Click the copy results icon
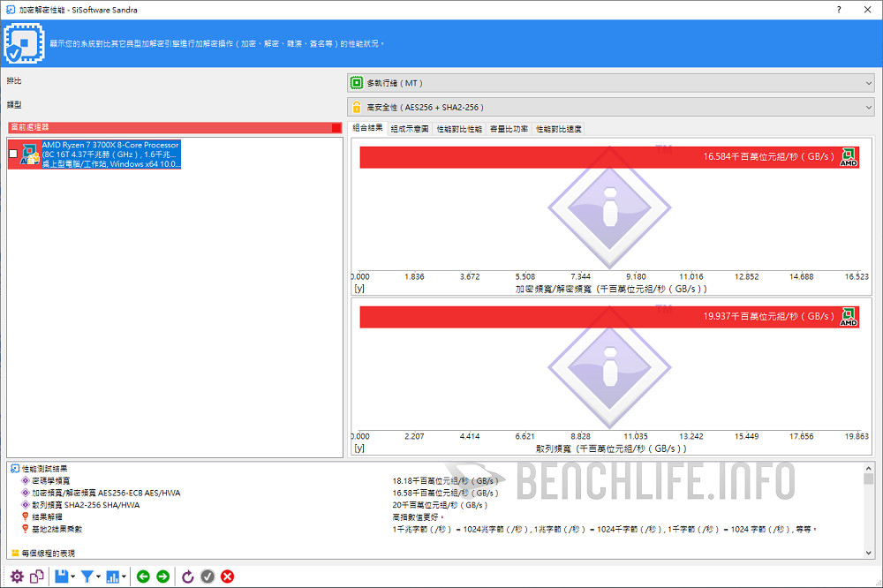The width and height of the screenshot is (883, 588). 37,577
